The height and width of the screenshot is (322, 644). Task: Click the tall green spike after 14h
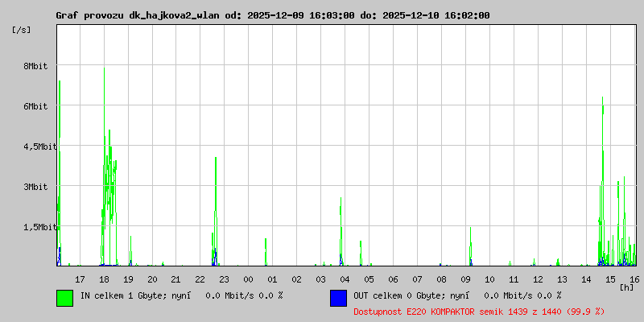coord(602,180)
